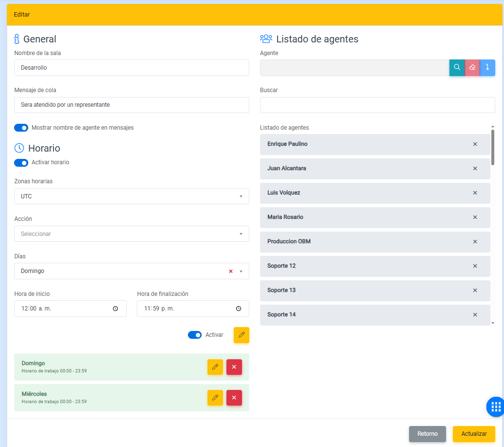This screenshot has width=504, height=447.
Task: Remove Enrique Paulino from agent list
Action: pyautogui.click(x=475, y=144)
